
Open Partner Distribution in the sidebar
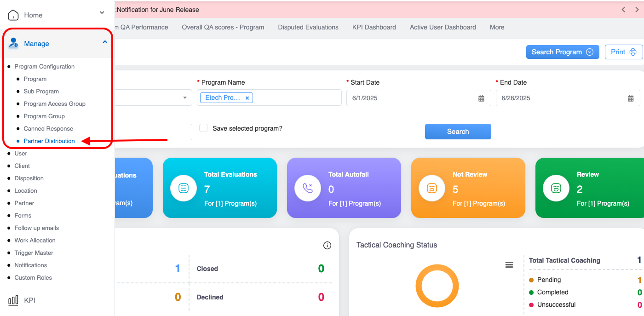coord(49,141)
